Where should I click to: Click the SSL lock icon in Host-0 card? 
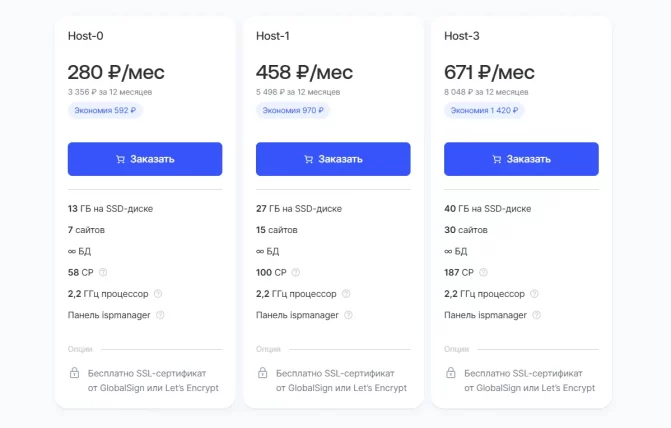(74, 373)
